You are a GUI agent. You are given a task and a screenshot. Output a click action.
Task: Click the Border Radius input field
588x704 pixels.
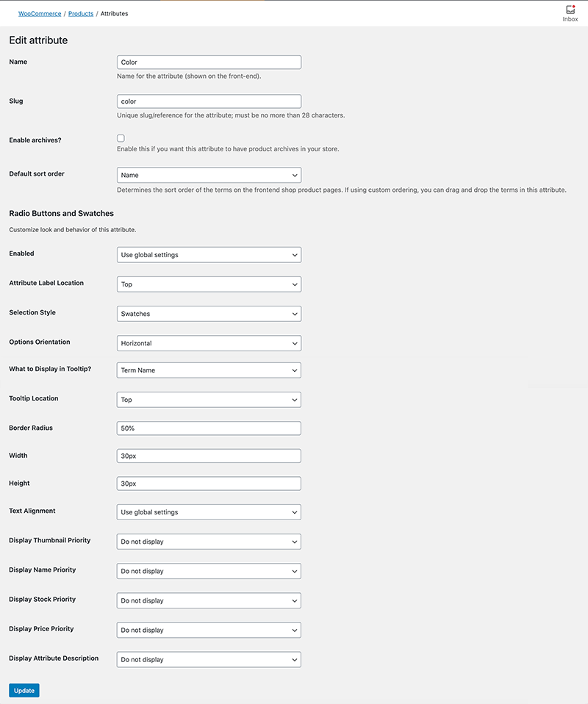click(209, 428)
